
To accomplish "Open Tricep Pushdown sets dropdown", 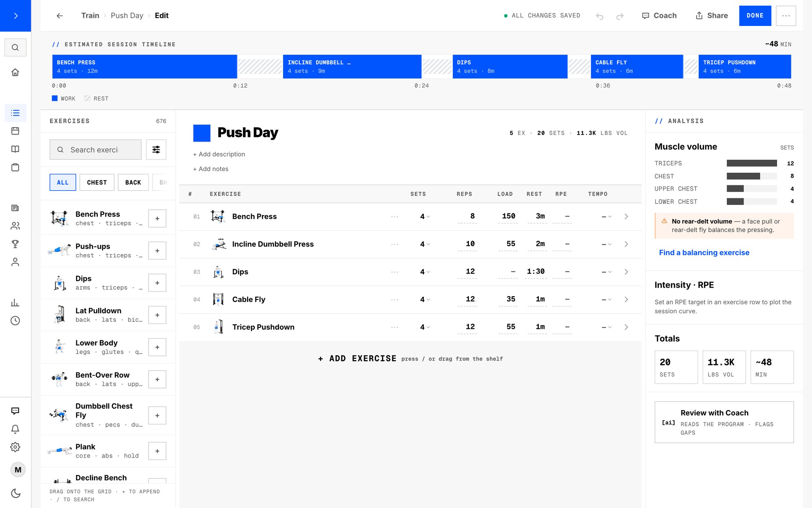I will (425, 327).
